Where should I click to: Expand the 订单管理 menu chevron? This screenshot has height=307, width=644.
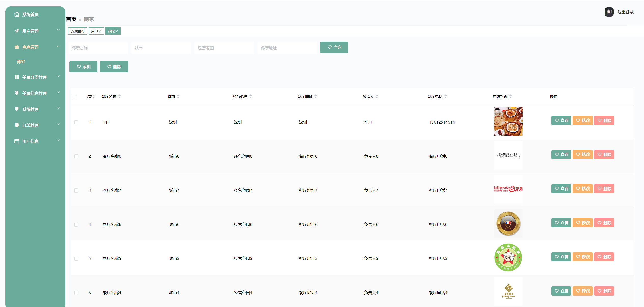click(58, 124)
